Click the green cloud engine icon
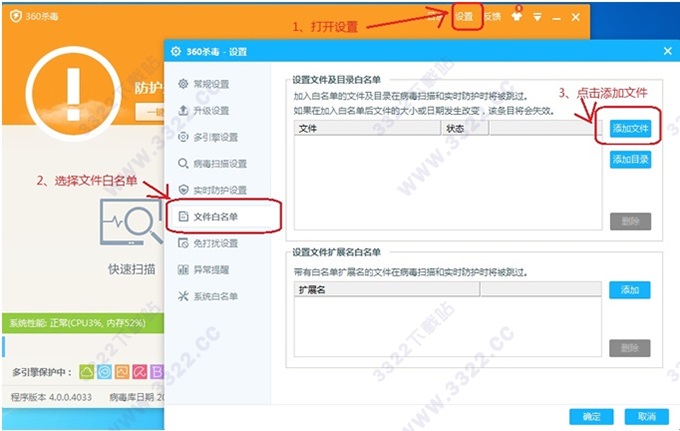The width and height of the screenshot is (680, 431). pyautogui.click(x=87, y=372)
